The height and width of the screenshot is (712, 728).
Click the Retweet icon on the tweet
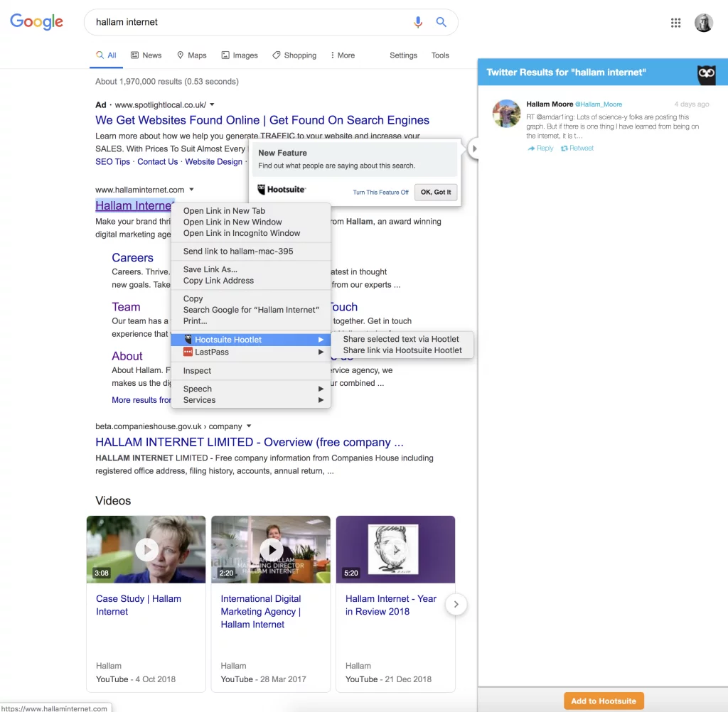(564, 148)
